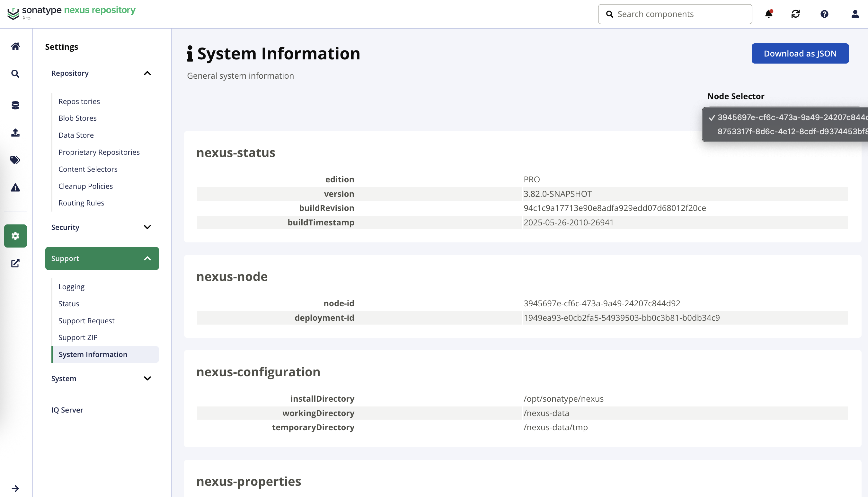Open the help question mark icon

pos(824,14)
